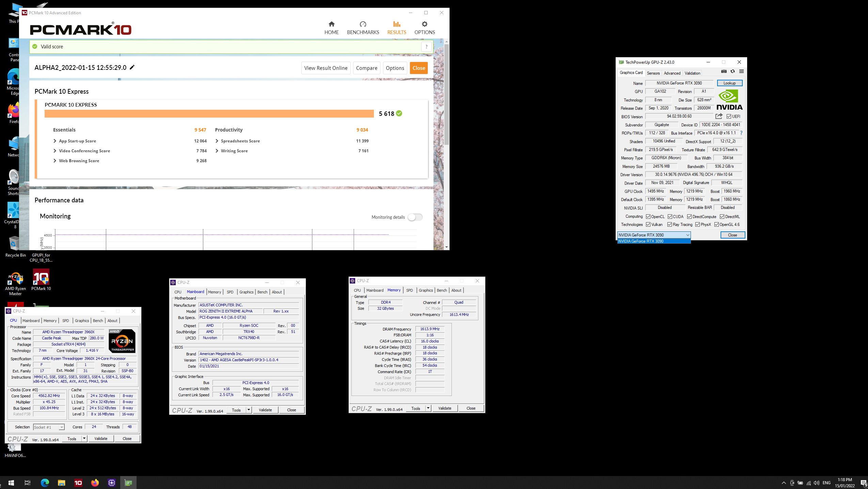Switch to the Advanced tab in GPU-Z

(x=672, y=73)
